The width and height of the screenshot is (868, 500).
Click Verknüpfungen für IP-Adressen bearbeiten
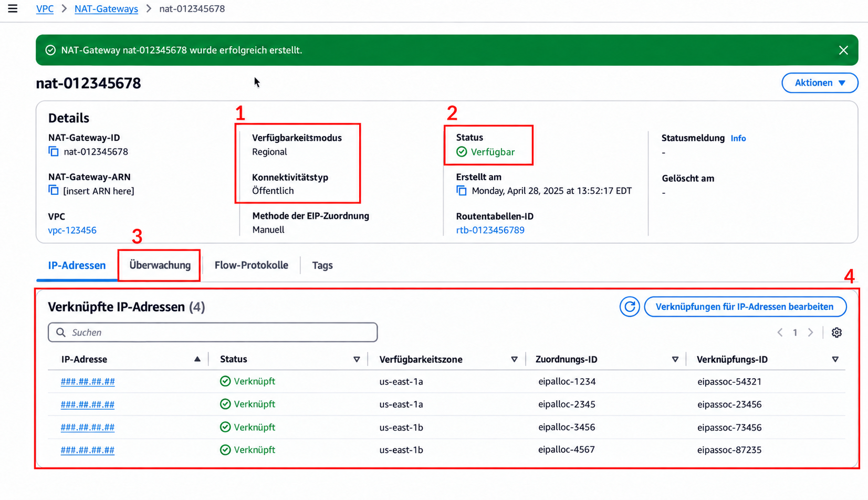[x=745, y=307]
